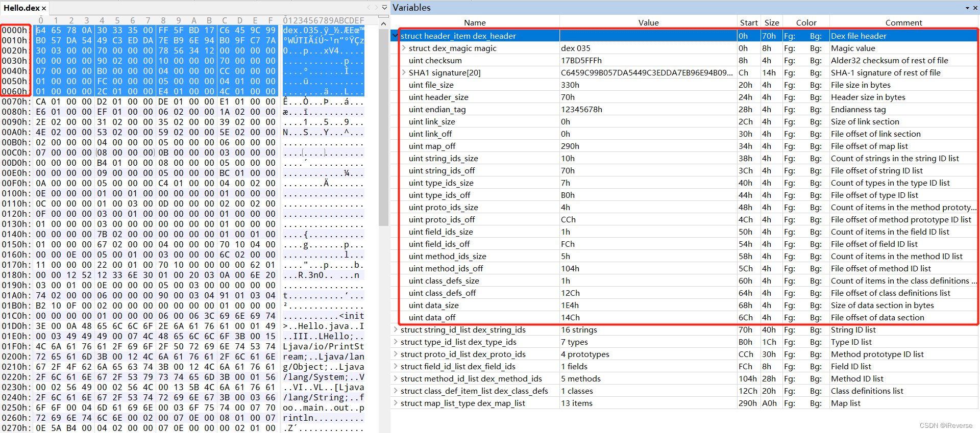Sort by the Comment column header
The width and height of the screenshot is (980, 433).
click(x=903, y=22)
